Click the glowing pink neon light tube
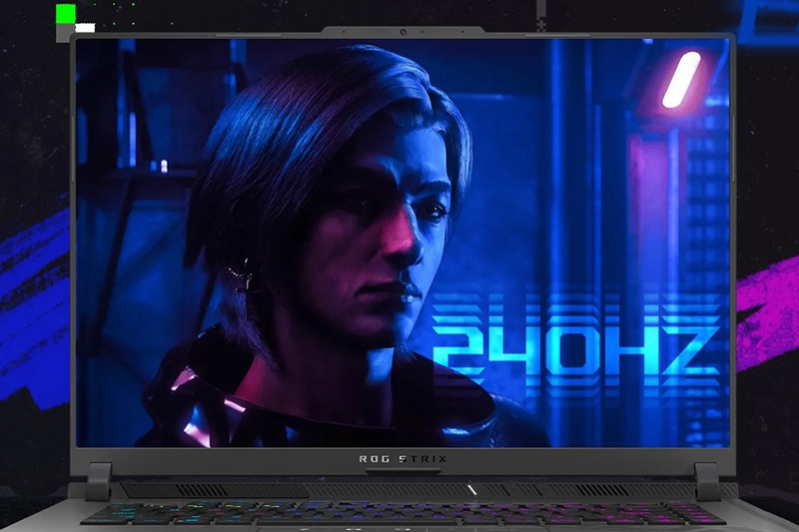Screen dimensions: 799x532 (x=681, y=80)
